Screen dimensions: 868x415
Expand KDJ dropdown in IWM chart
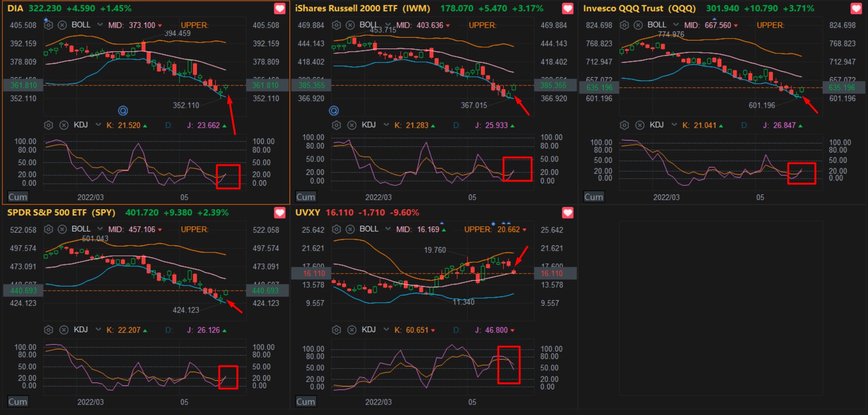click(386, 125)
